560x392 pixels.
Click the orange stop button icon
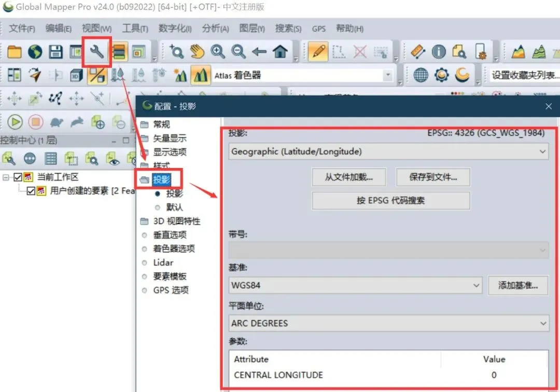(36, 122)
